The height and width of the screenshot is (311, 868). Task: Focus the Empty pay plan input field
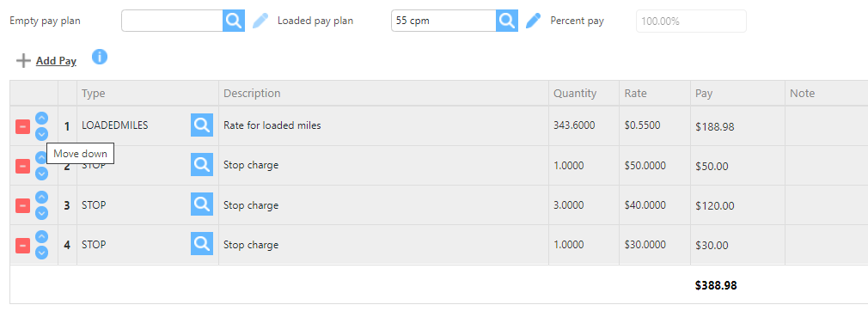pyautogui.click(x=172, y=21)
